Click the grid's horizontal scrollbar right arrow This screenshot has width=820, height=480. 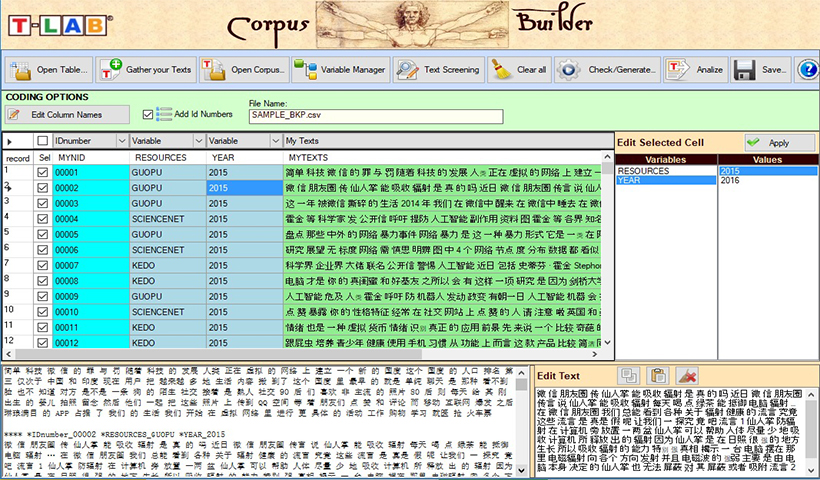point(595,355)
